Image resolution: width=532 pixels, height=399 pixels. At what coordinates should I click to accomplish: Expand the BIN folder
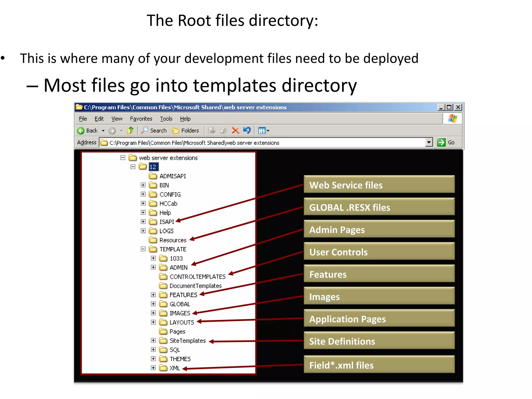143,185
